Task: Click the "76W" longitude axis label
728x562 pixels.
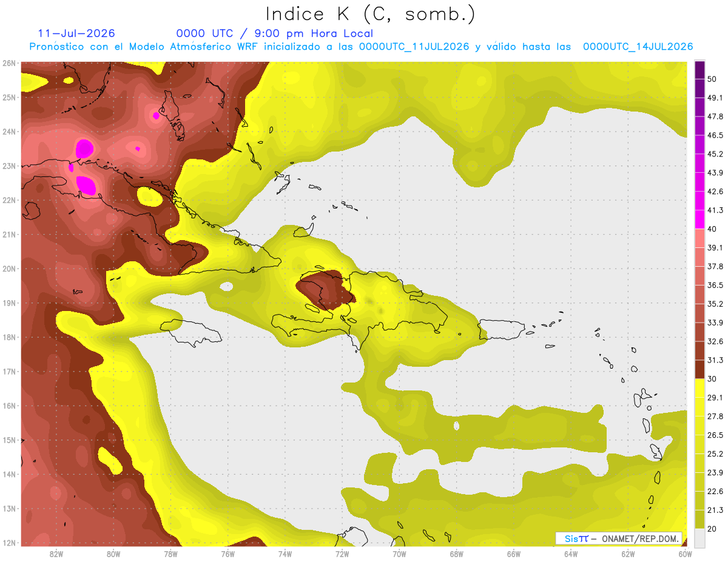Action: pyautogui.click(x=227, y=554)
